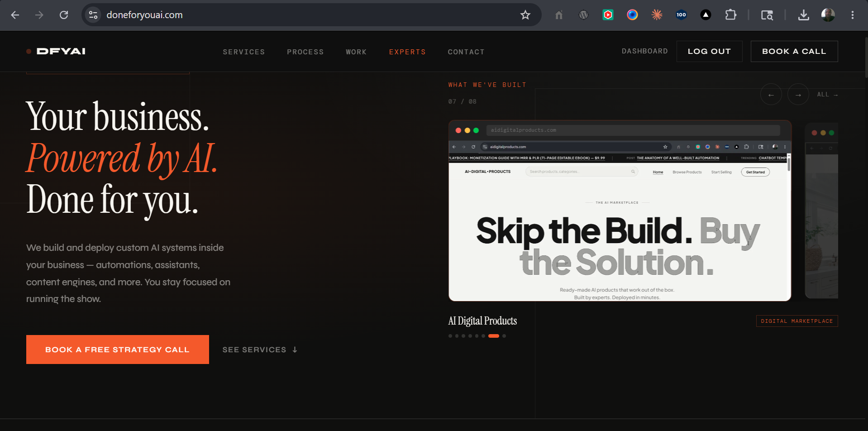Click the 'AI Digital Products' project title

point(482,321)
